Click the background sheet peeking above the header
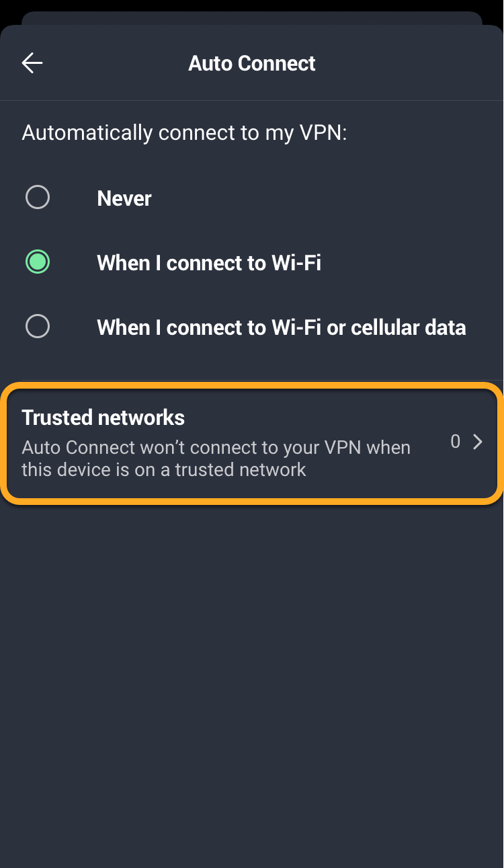Screen dimensions: 504x868 click(x=252, y=18)
